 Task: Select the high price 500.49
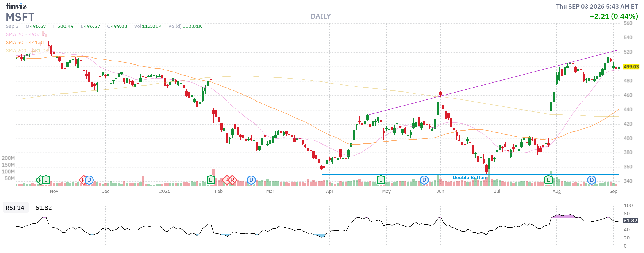tap(66, 26)
